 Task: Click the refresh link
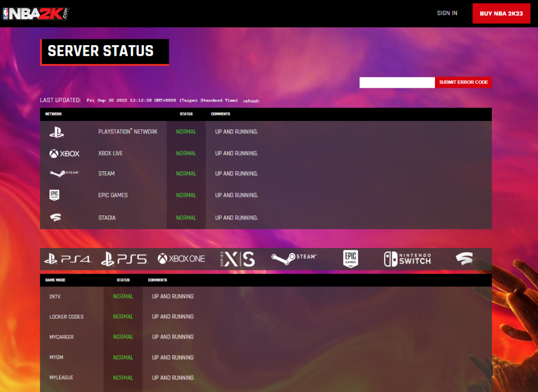point(251,101)
